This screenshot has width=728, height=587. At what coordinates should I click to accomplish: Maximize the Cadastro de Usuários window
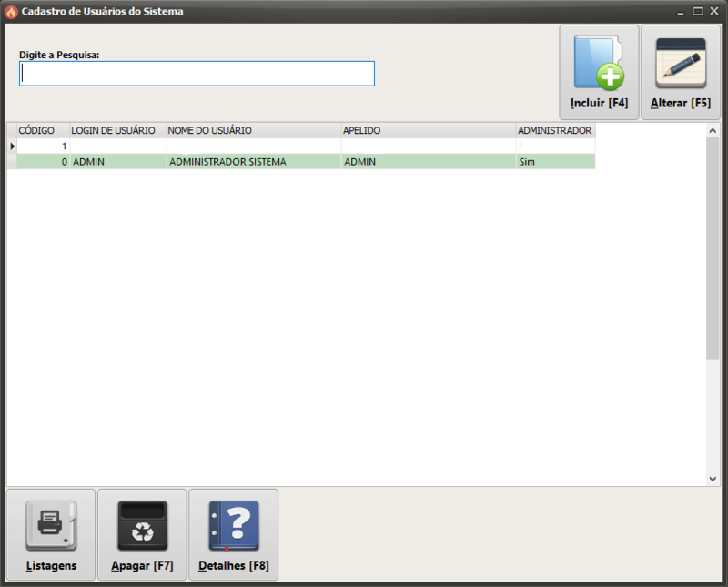tap(698, 11)
